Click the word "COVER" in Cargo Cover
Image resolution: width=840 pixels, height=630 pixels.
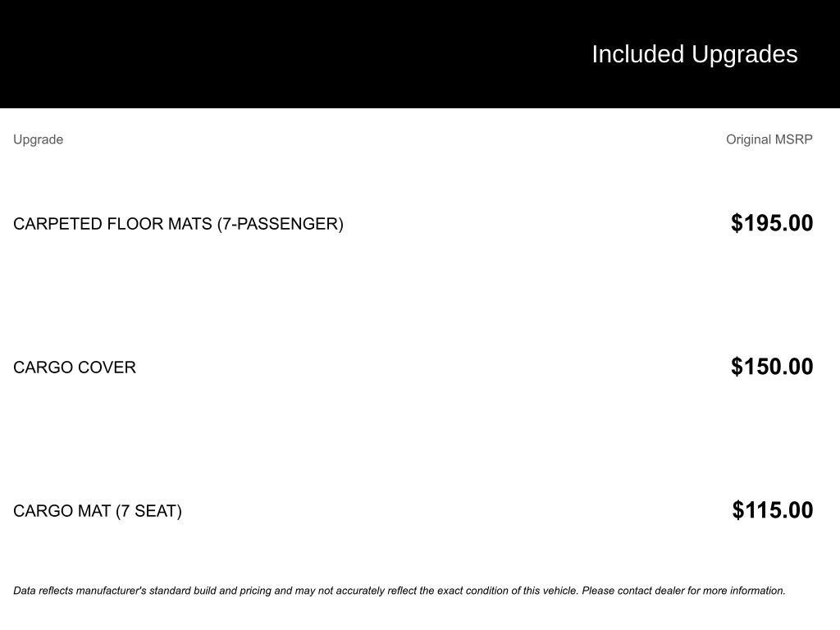(x=110, y=367)
